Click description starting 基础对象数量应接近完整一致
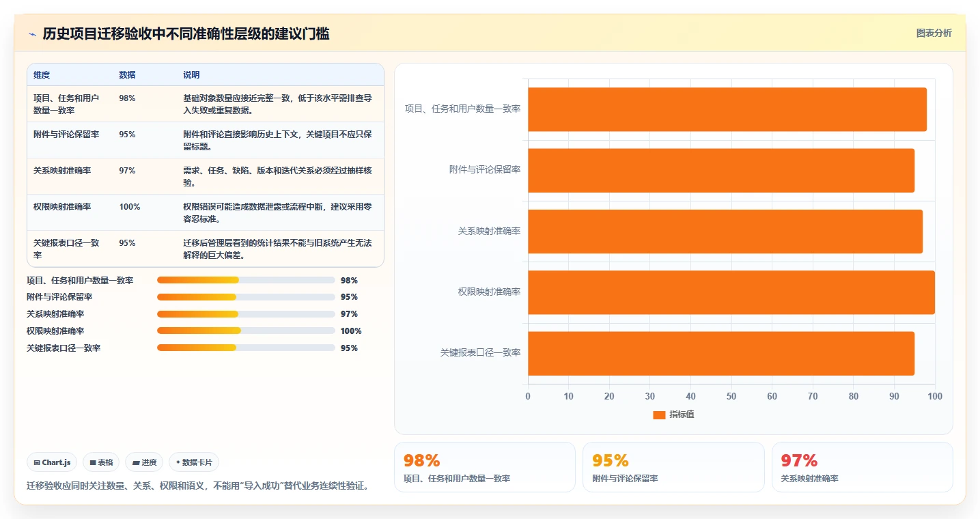Screen dimensions: 980x519 pos(277,104)
